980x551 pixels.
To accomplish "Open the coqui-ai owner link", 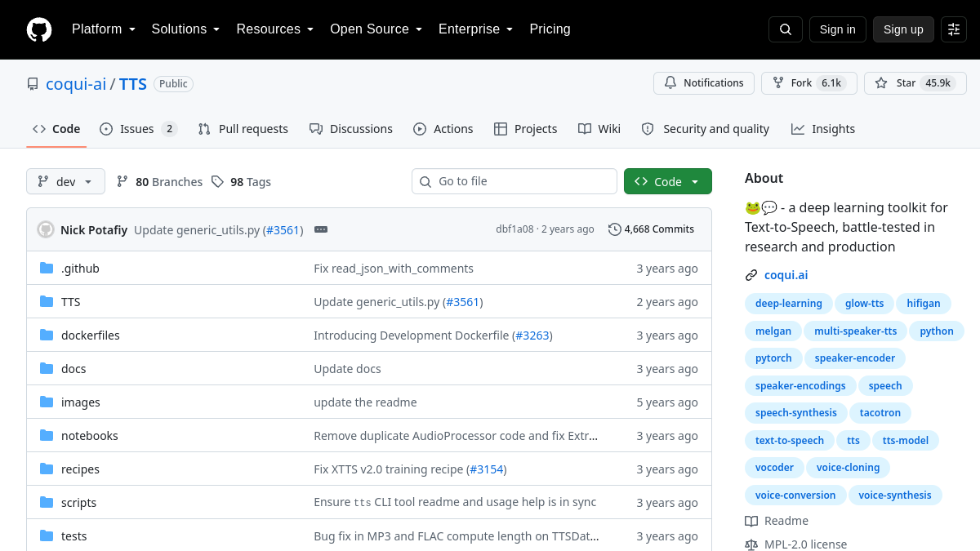I will coord(76,84).
